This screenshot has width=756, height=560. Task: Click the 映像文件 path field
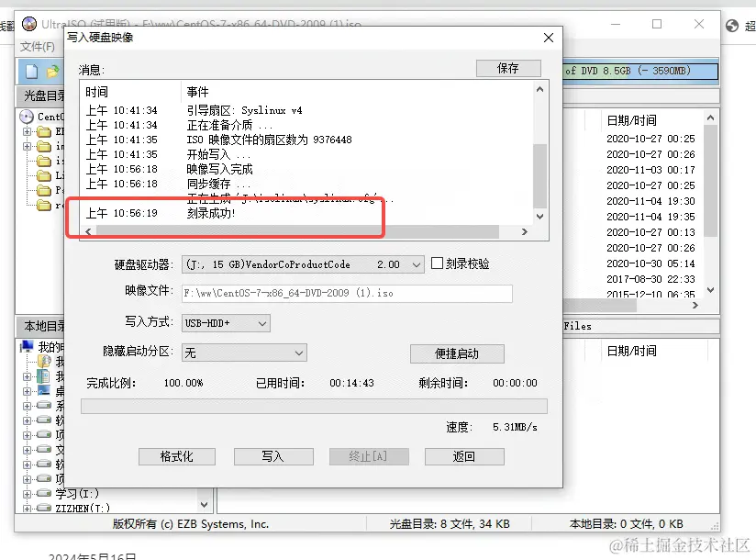click(x=347, y=293)
